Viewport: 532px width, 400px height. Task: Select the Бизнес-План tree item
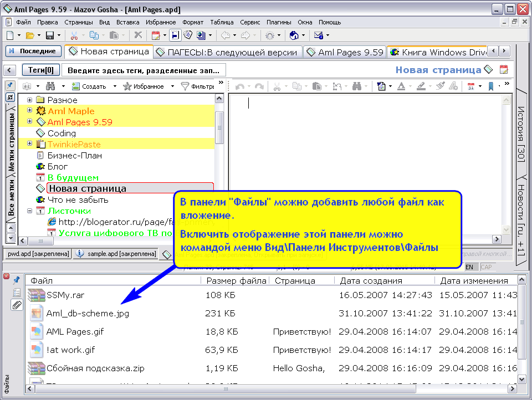pos(75,155)
